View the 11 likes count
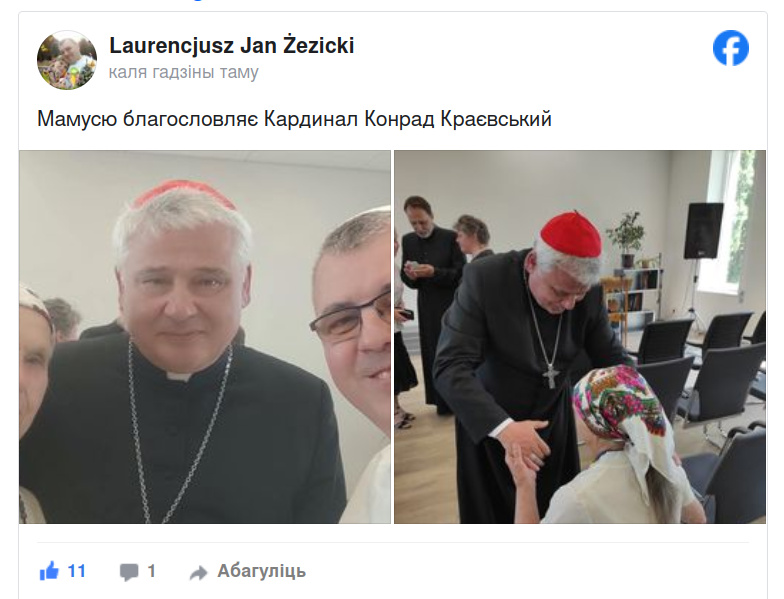Image resolution: width=784 pixels, height=599 pixels. pos(76,571)
